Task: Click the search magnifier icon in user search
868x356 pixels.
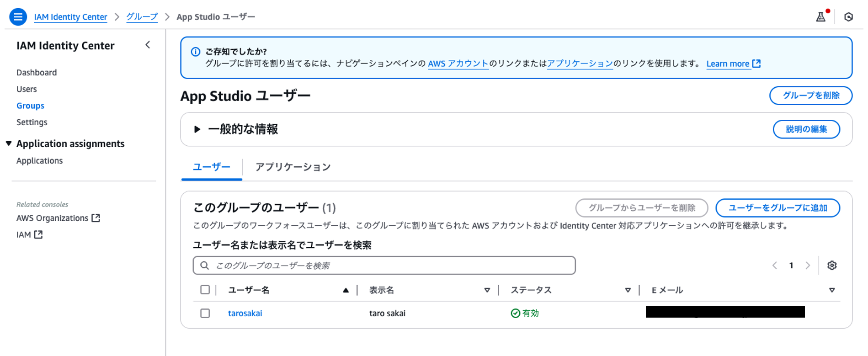Action: [x=205, y=266]
